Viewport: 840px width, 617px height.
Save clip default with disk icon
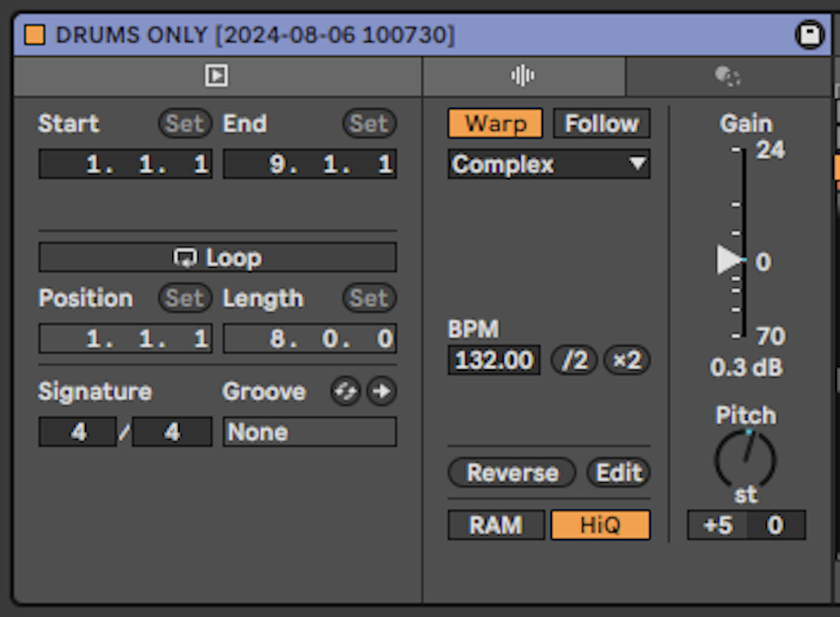[810, 34]
